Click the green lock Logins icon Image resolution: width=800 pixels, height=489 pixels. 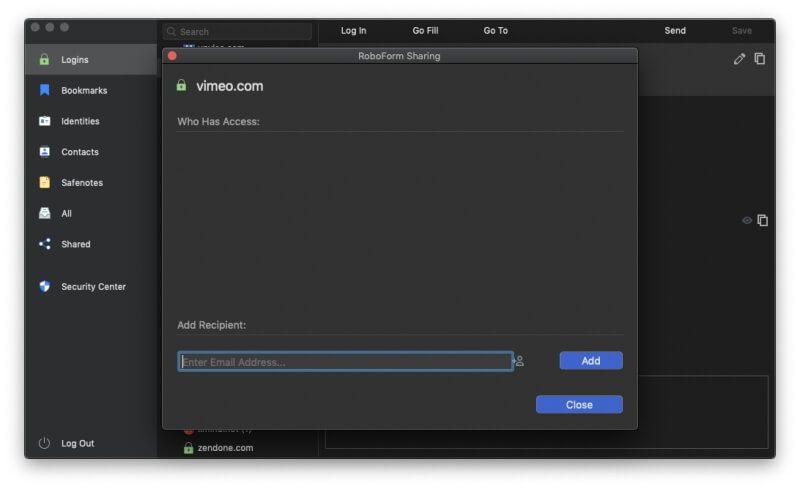coord(44,59)
